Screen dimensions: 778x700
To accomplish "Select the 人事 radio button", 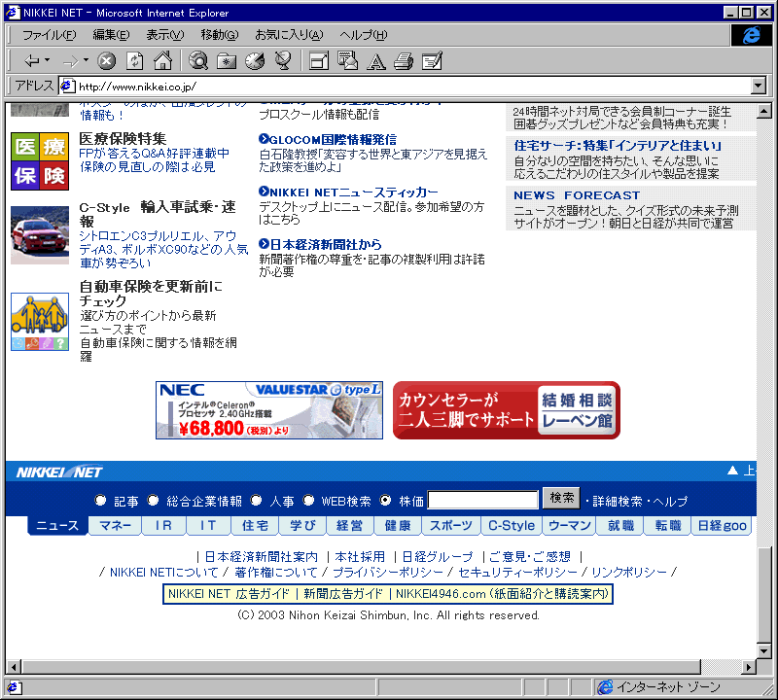I will click(x=256, y=500).
